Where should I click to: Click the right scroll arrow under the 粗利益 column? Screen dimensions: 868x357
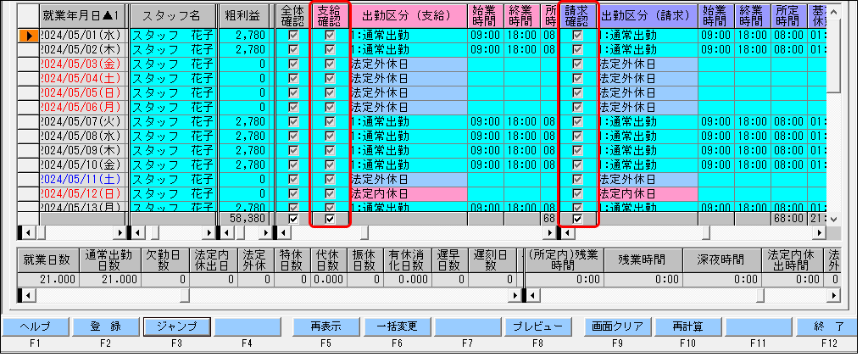tap(266, 232)
